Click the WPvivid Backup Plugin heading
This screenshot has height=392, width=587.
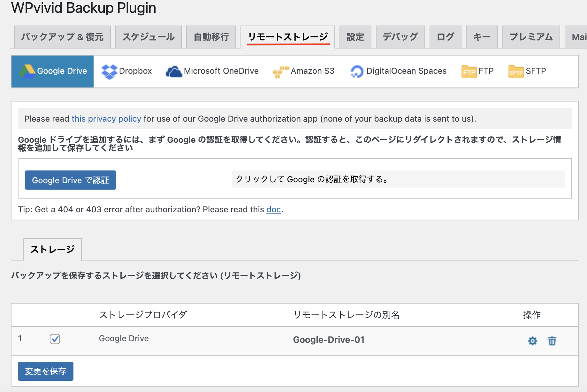[x=84, y=8]
